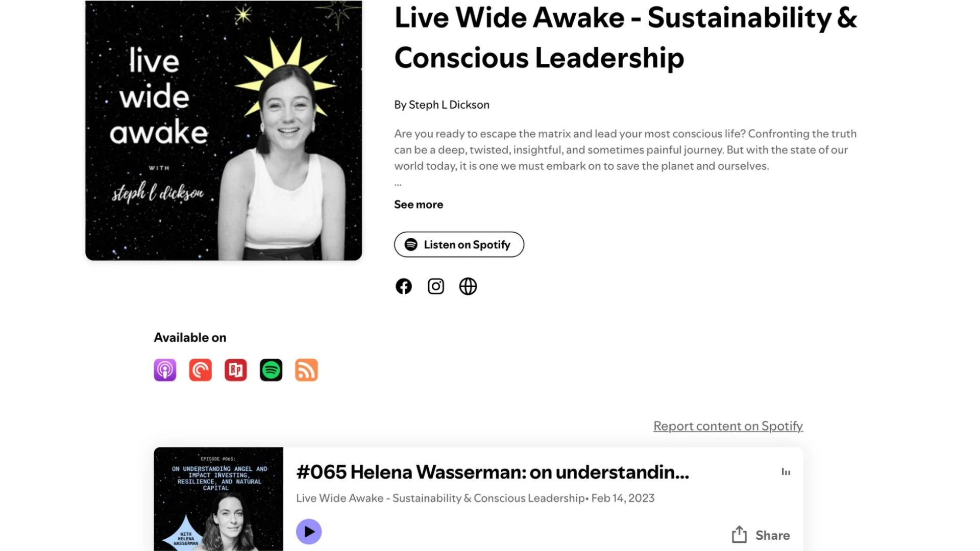Open Pocket Casts availability icon

200,370
